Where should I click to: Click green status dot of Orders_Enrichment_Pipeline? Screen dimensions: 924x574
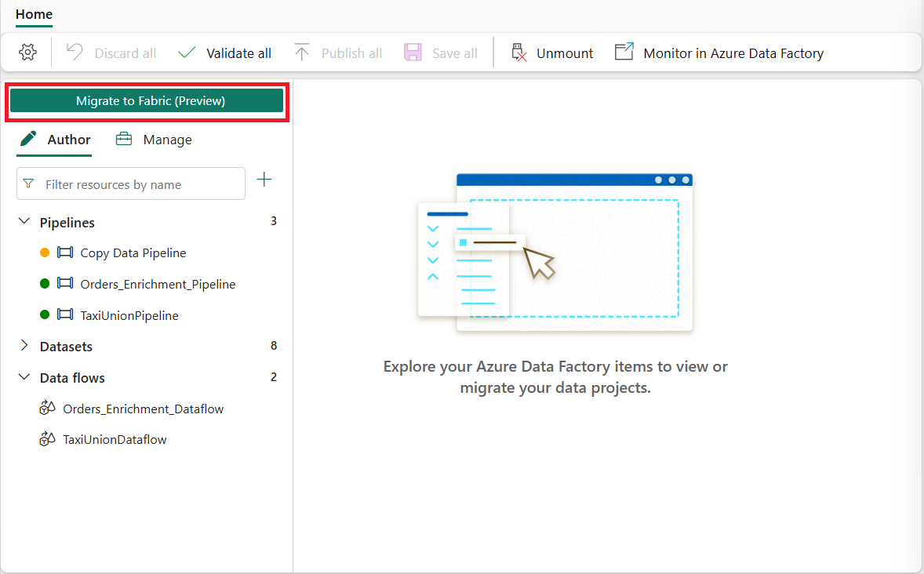tap(44, 283)
